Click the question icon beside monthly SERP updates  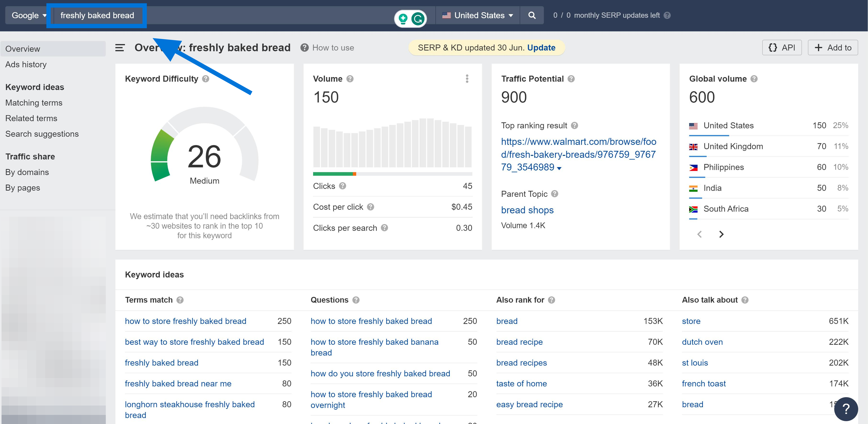tap(668, 15)
